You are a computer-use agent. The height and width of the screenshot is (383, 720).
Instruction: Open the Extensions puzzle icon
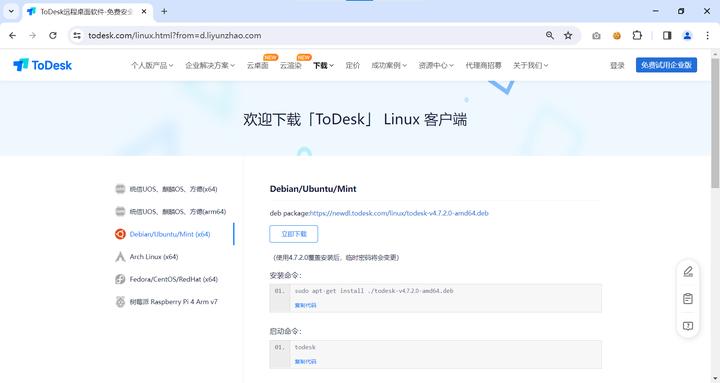click(x=637, y=35)
